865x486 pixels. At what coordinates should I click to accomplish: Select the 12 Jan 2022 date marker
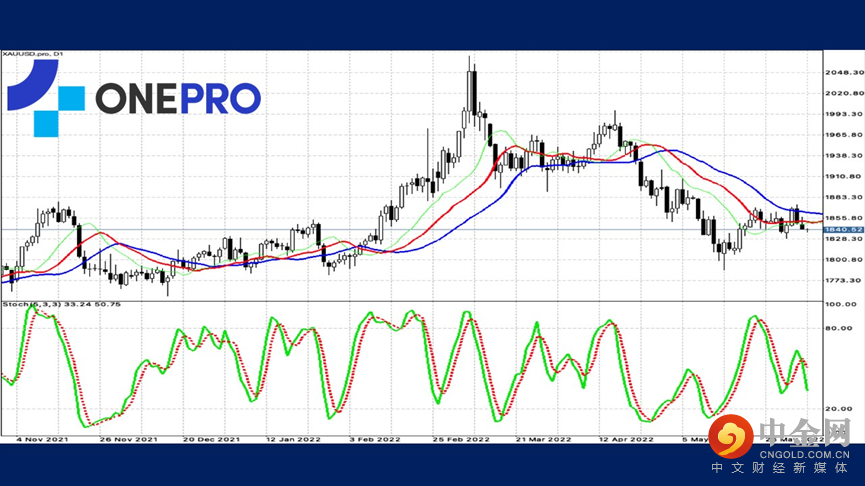pos(293,440)
